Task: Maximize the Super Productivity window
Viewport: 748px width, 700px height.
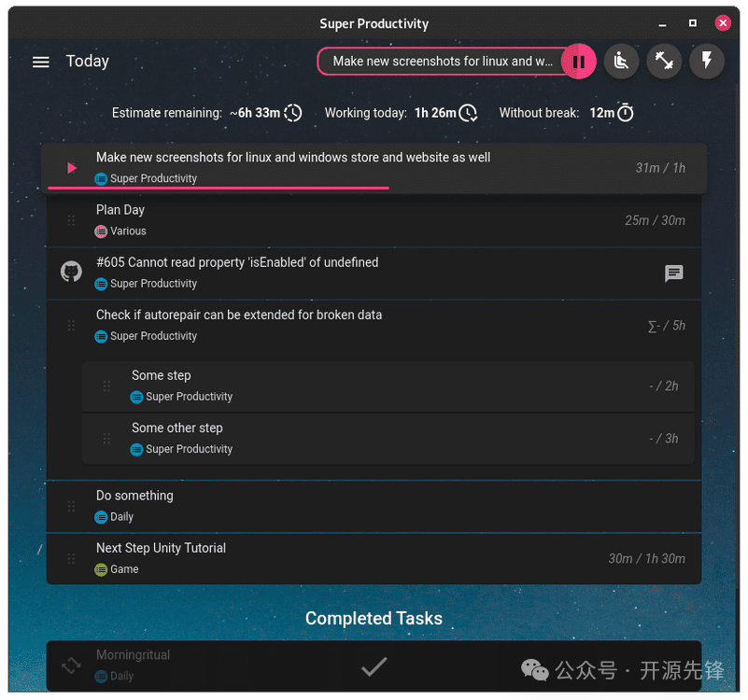Action: (693, 23)
